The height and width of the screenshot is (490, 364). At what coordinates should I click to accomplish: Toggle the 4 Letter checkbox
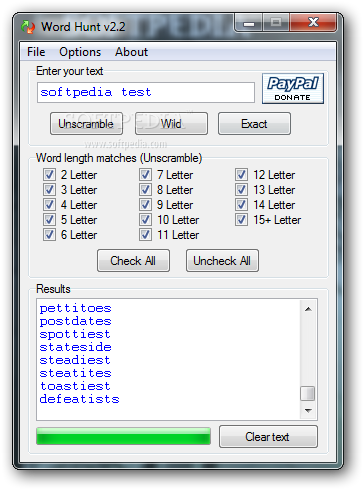[49, 205]
